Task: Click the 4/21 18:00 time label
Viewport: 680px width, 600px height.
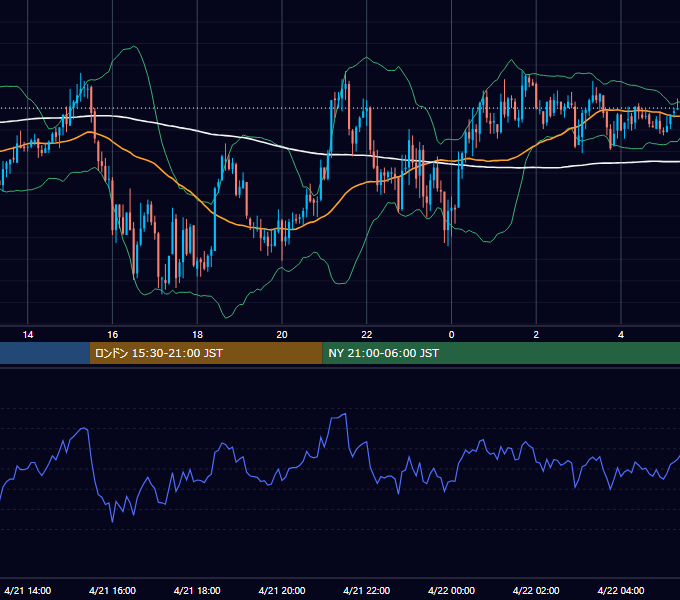Action: [x=197, y=590]
